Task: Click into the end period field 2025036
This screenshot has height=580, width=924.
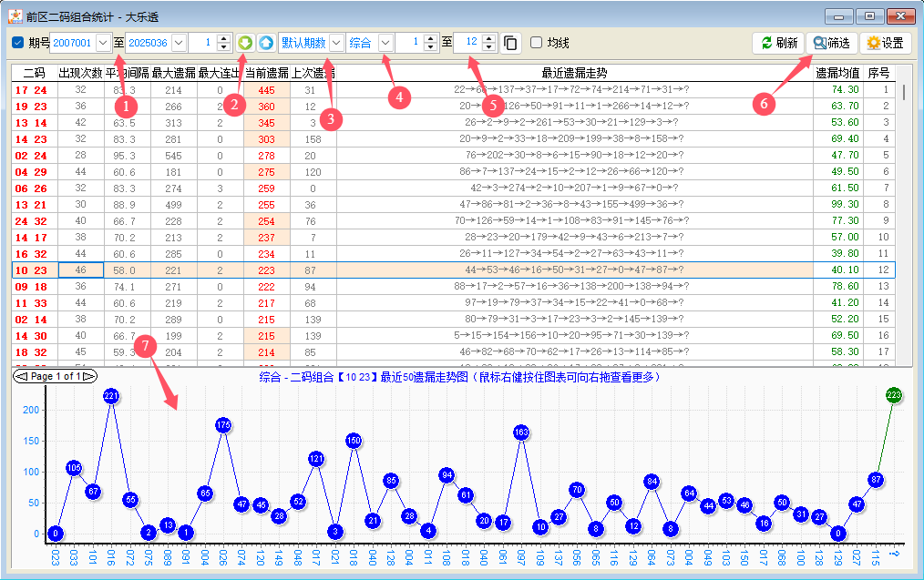Action: pos(149,43)
